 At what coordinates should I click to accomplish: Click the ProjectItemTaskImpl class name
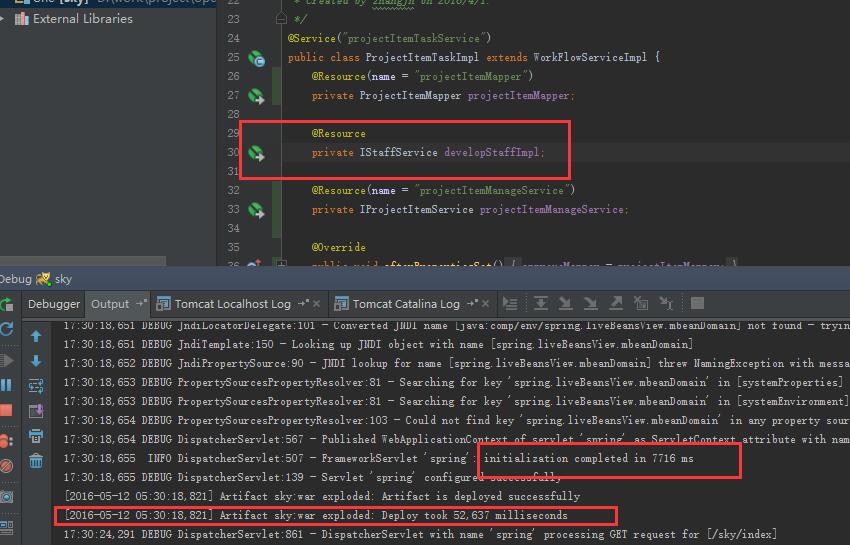(x=422, y=57)
